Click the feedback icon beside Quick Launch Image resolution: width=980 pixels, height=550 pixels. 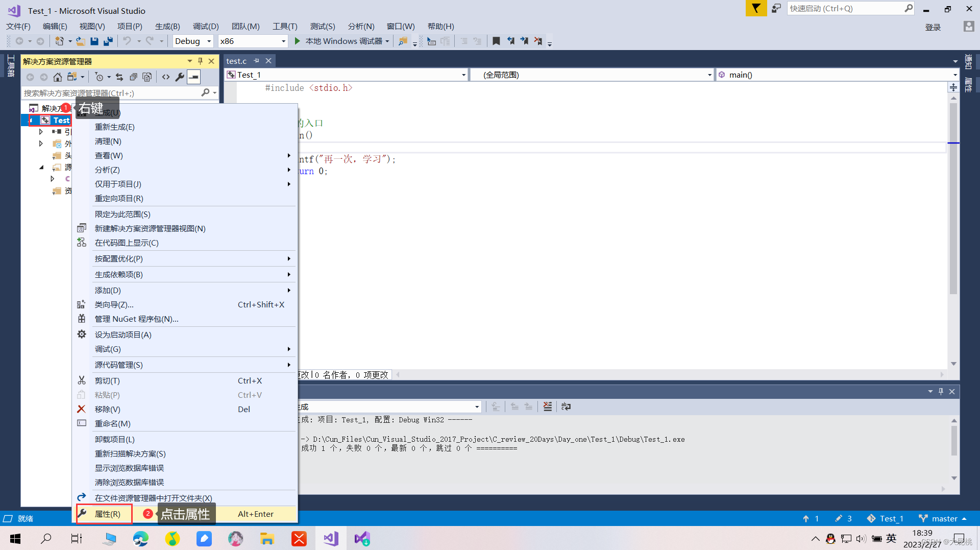click(776, 9)
